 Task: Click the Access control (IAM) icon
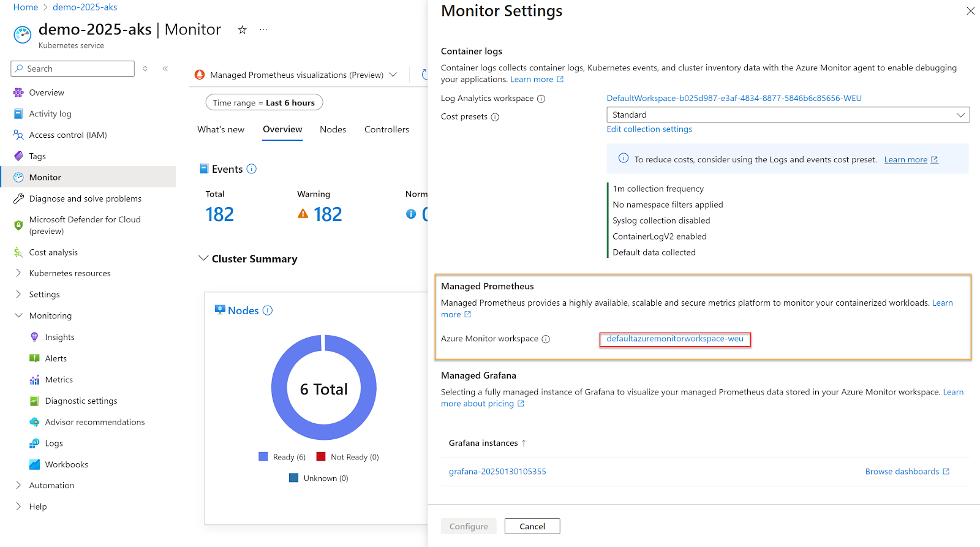pyautogui.click(x=18, y=135)
